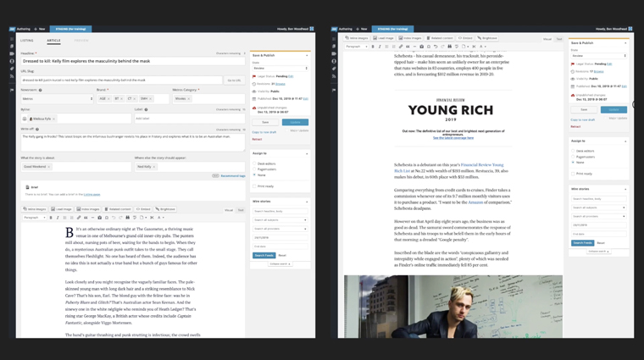Open the Paragraph format dropdown, left window
The height and width of the screenshot is (360, 644).
pos(35,218)
